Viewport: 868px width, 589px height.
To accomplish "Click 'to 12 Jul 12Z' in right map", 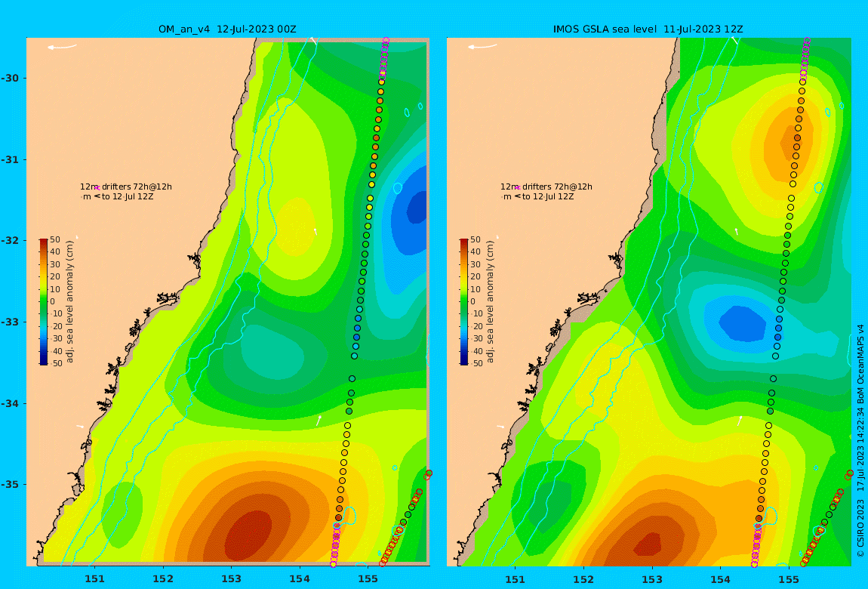I will (548, 196).
